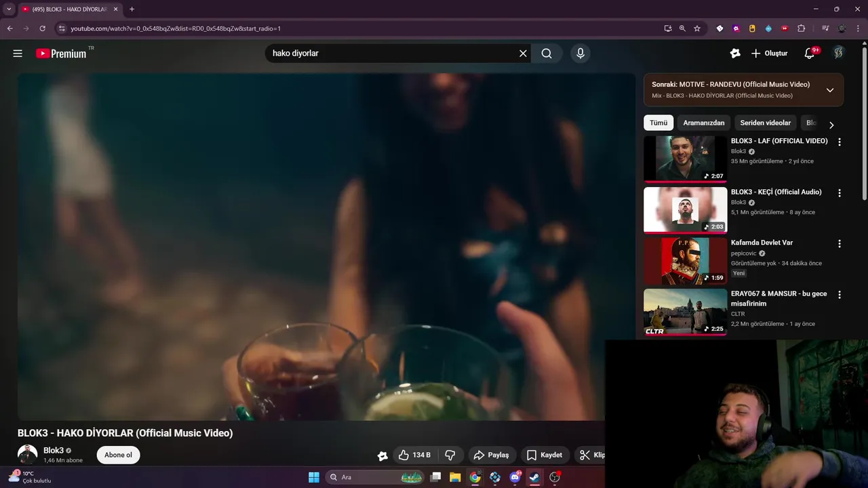Open File Explorer from taskbar
This screenshot has width=868, height=488.
tap(455, 477)
